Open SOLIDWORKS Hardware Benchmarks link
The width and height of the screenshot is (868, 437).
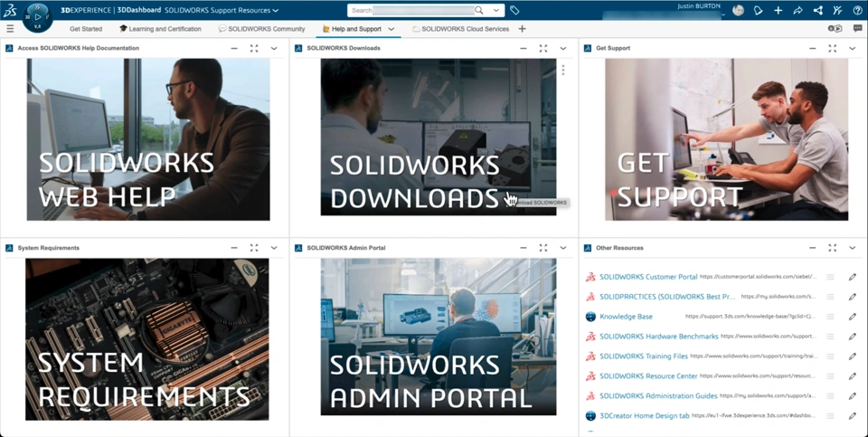659,337
